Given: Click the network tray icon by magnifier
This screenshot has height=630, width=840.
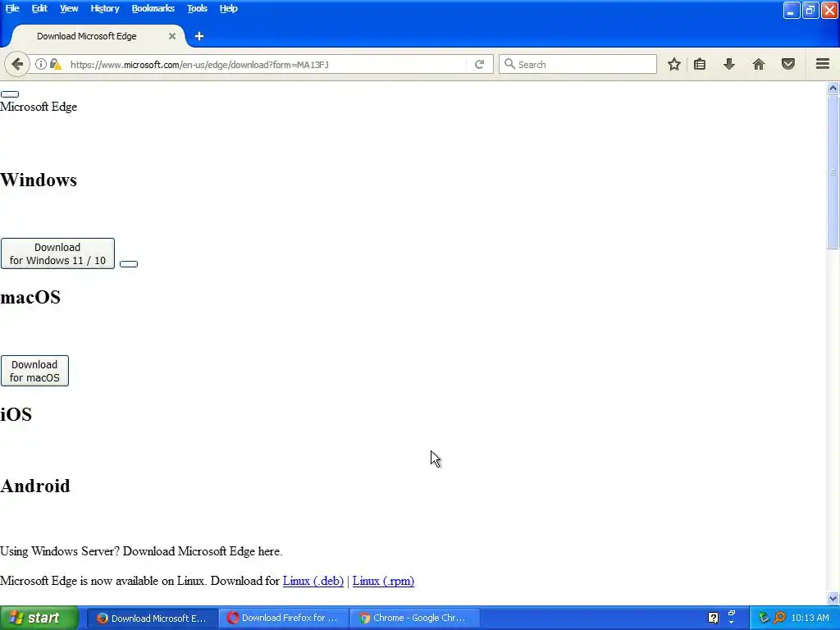Looking at the screenshot, I should (764, 618).
